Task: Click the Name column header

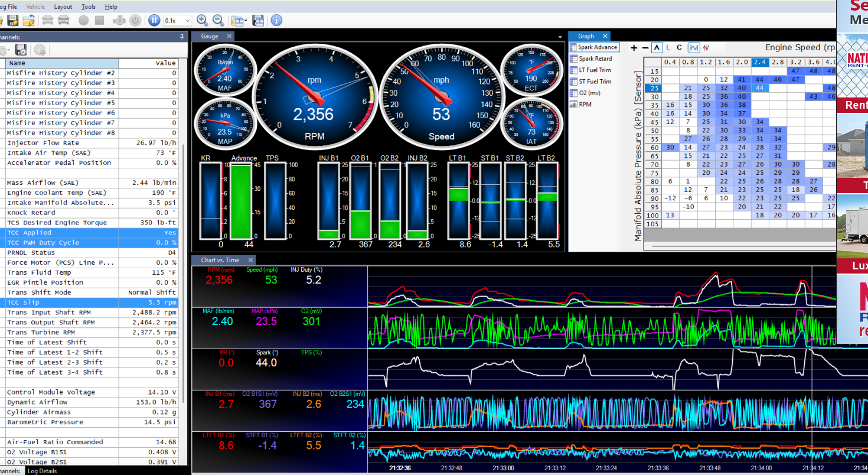Action: [62, 63]
